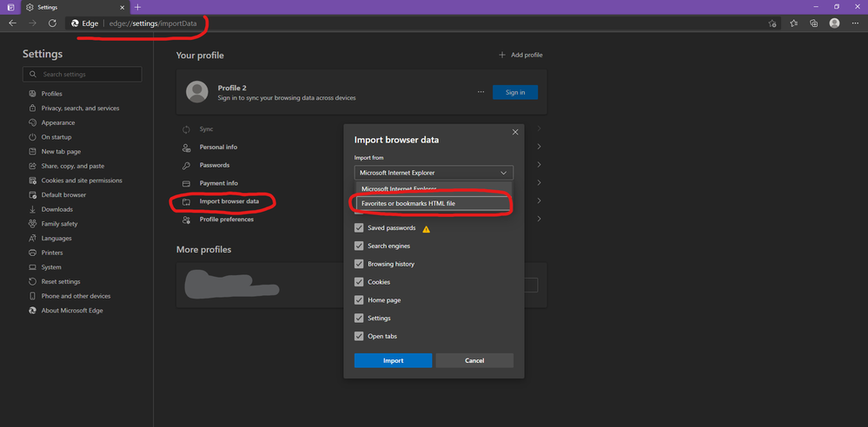Toggle the Browsing history checkbox
This screenshot has height=427, width=868.
359,264
